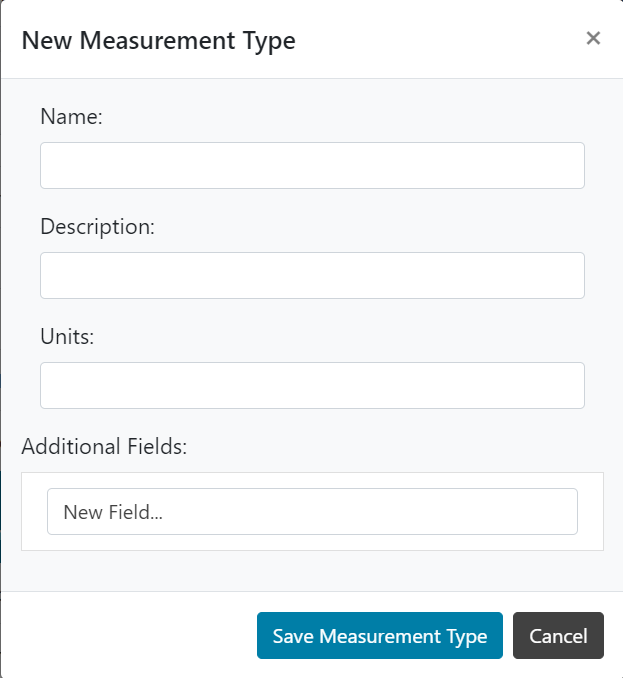
Task: Click the Description: label
Action: click(97, 227)
